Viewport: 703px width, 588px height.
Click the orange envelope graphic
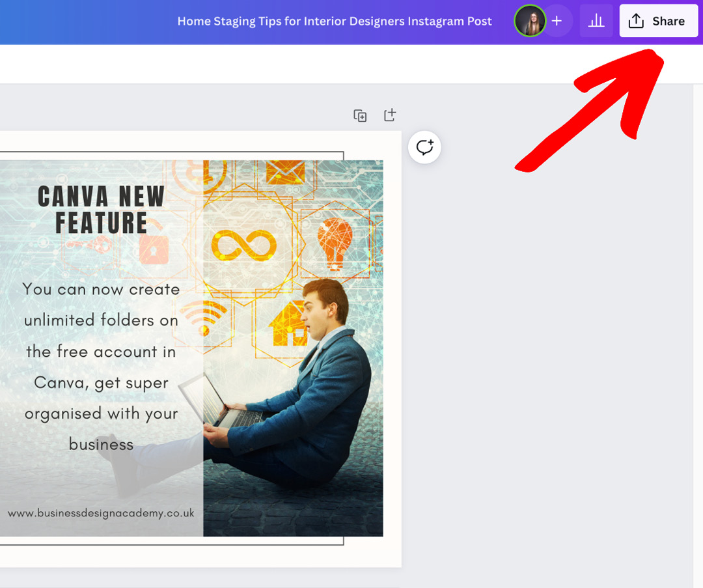[285, 172]
